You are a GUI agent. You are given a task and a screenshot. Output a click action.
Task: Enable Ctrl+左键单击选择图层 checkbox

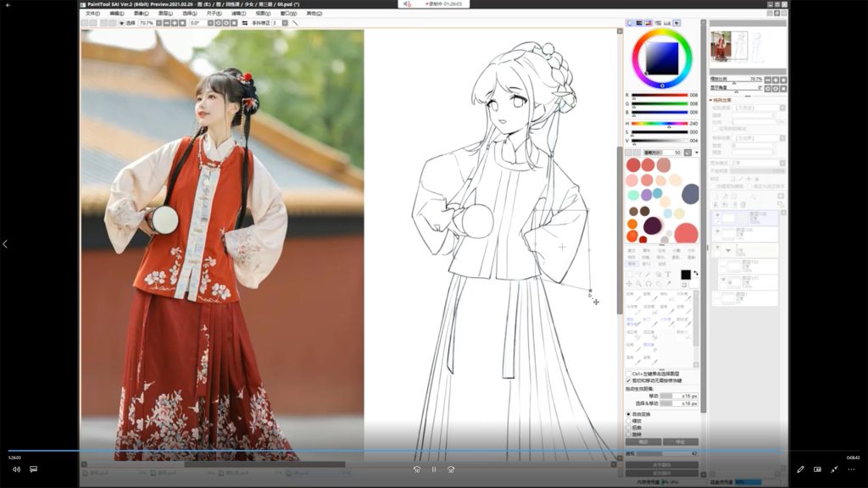[628, 374]
